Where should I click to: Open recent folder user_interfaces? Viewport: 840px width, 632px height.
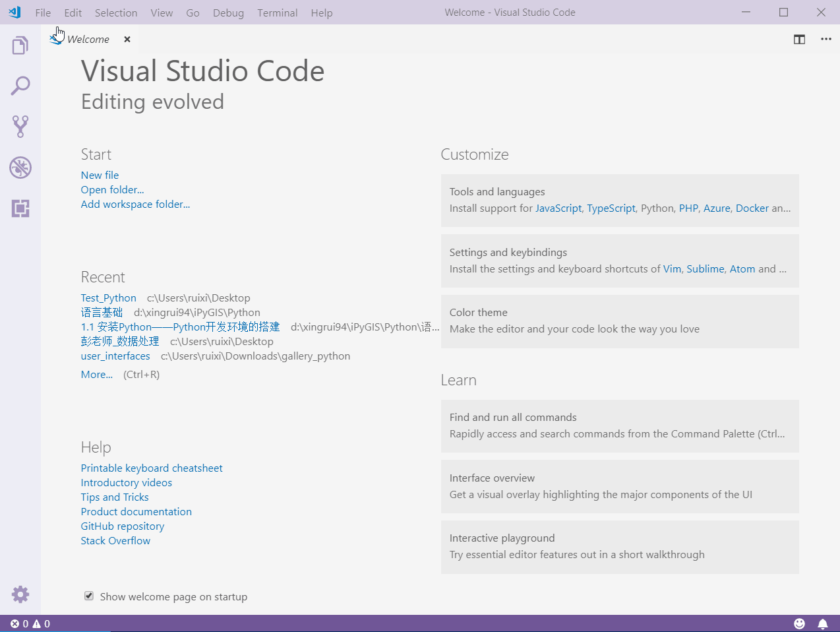click(x=115, y=356)
